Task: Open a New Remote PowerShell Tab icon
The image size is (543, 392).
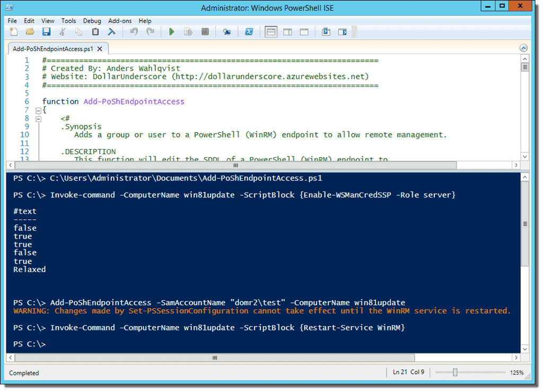Action: click(227, 32)
